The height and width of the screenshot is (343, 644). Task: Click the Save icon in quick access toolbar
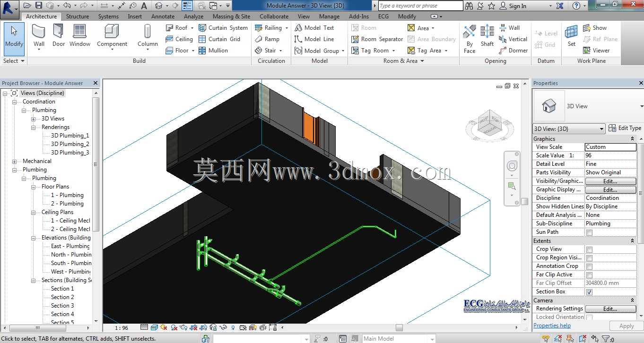point(38,6)
